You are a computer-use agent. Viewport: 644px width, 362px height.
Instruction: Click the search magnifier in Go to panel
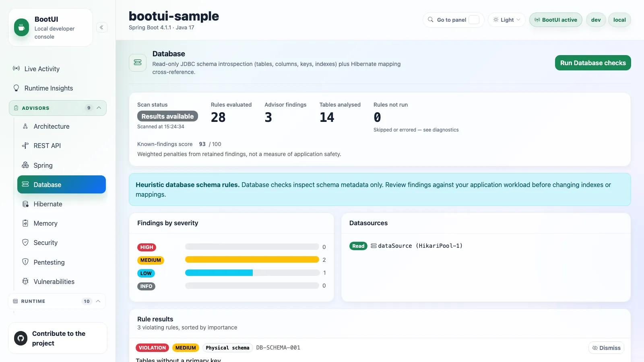pos(431,20)
